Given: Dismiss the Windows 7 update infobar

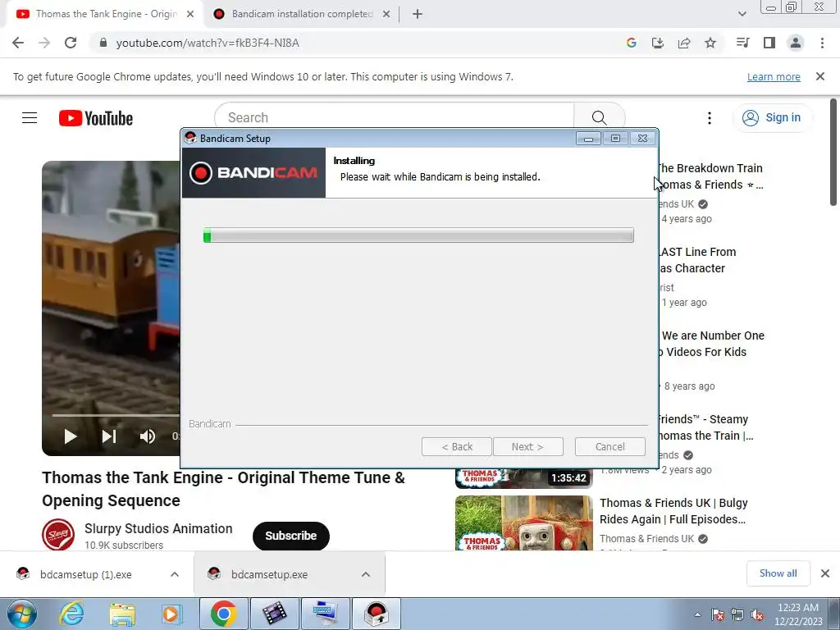Looking at the screenshot, I should pyautogui.click(x=820, y=76).
